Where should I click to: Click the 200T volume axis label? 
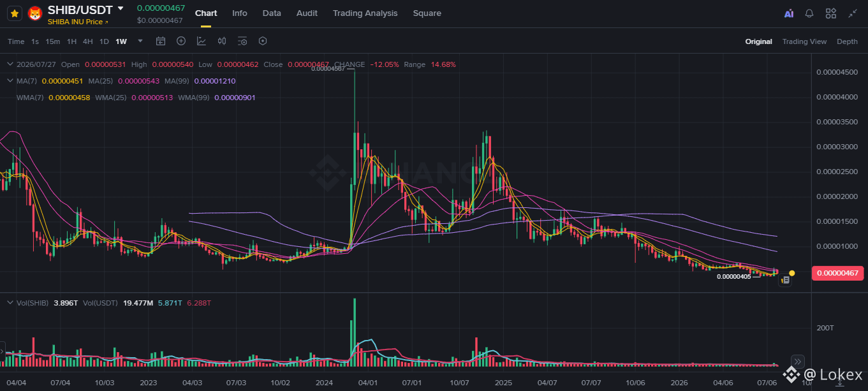pos(826,327)
